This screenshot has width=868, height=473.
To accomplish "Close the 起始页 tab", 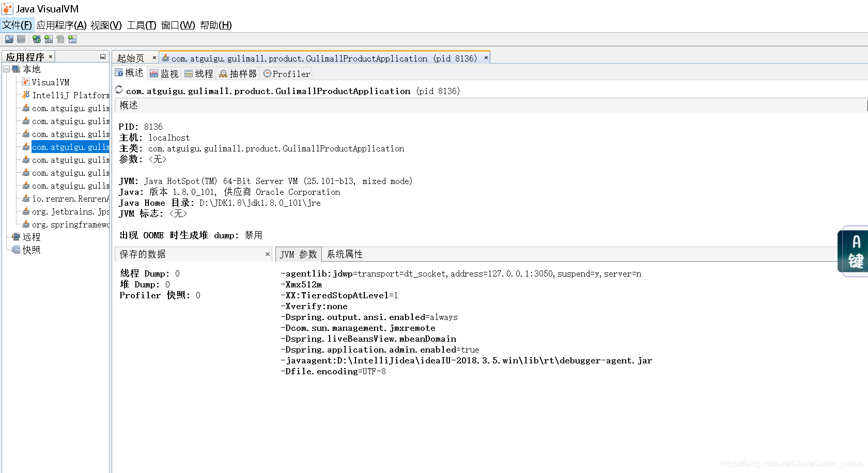I will pos(154,58).
